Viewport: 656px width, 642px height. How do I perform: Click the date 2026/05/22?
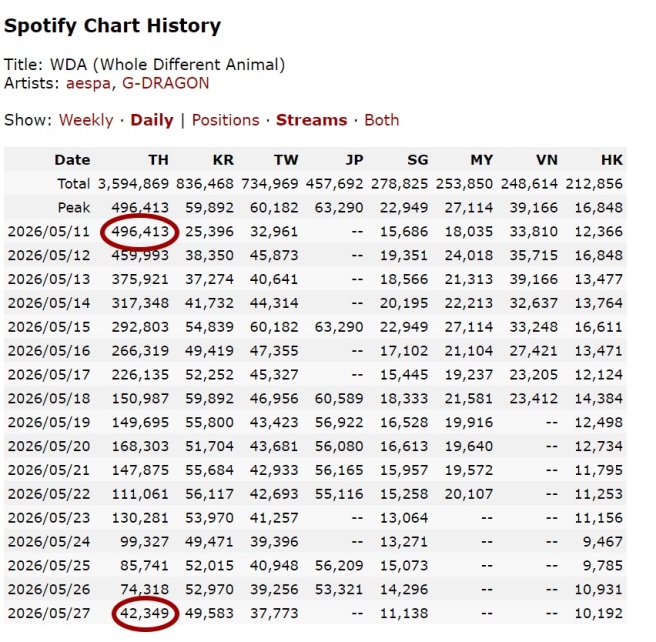click(x=49, y=494)
